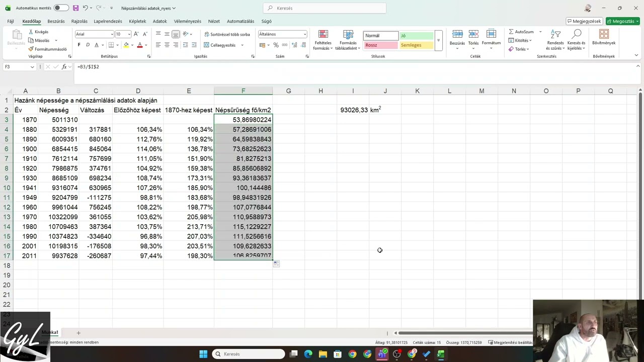Click the middle vertical align icon
This screenshot has height=362, width=644.
coord(167,34)
